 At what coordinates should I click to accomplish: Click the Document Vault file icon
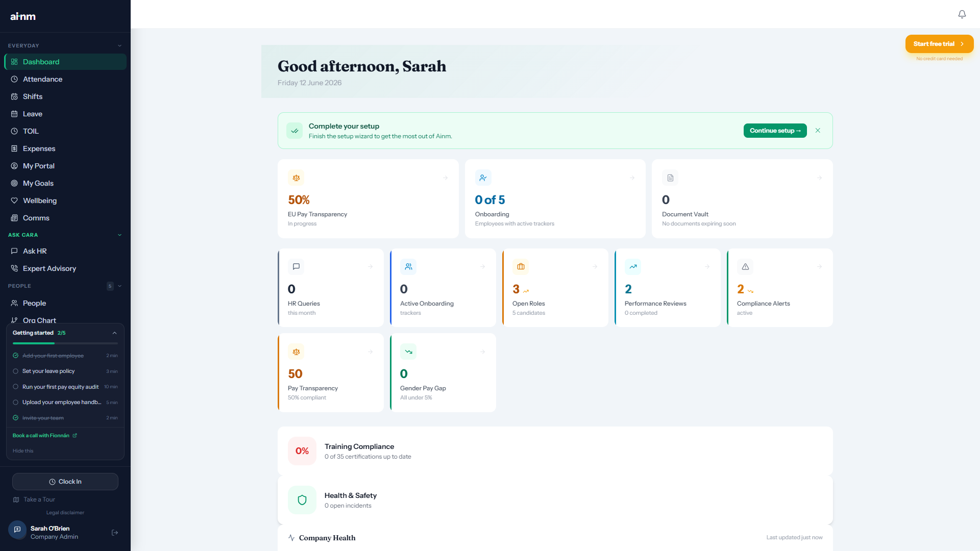pos(670,178)
